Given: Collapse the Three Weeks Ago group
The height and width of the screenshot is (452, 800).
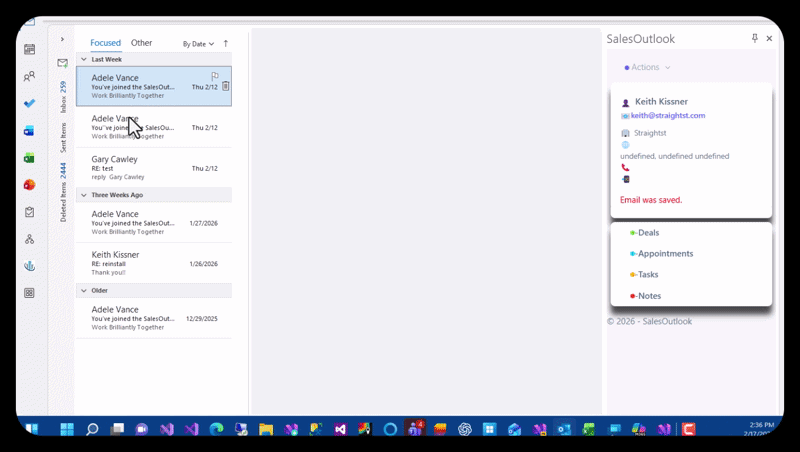Looking at the screenshot, I should click(x=84, y=195).
